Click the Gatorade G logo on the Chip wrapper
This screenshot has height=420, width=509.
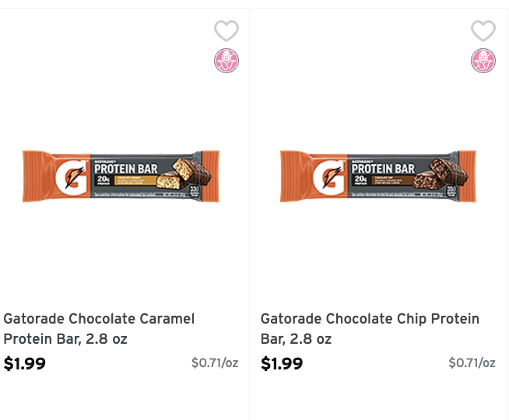click(328, 177)
